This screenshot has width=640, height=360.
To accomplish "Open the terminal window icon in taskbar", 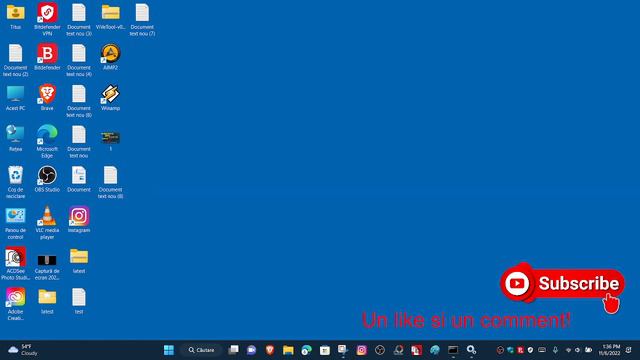I will 453,350.
